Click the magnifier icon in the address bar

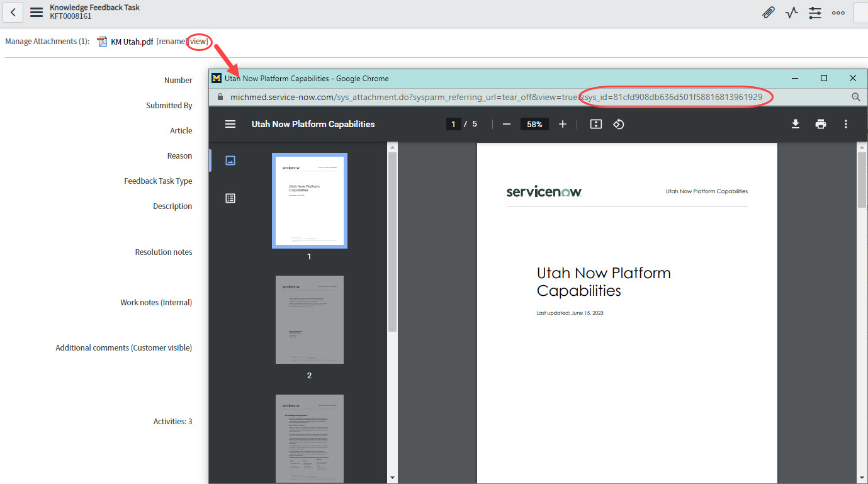click(855, 97)
